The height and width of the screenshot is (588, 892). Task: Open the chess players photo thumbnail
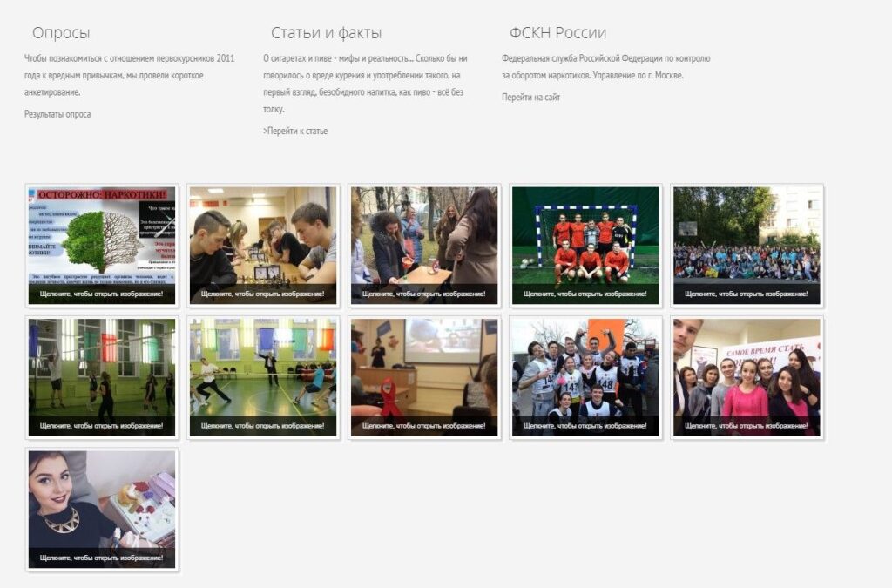click(263, 245)
